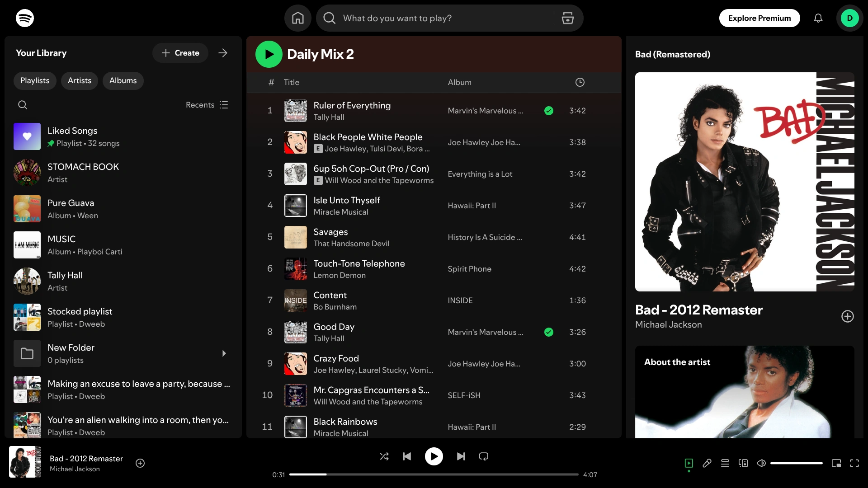
Task: Expand Your Library with arrow
Action: coord(223,53)
